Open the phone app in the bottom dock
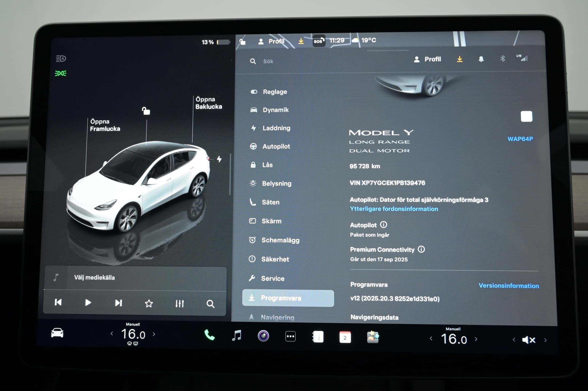 (209, 335)
